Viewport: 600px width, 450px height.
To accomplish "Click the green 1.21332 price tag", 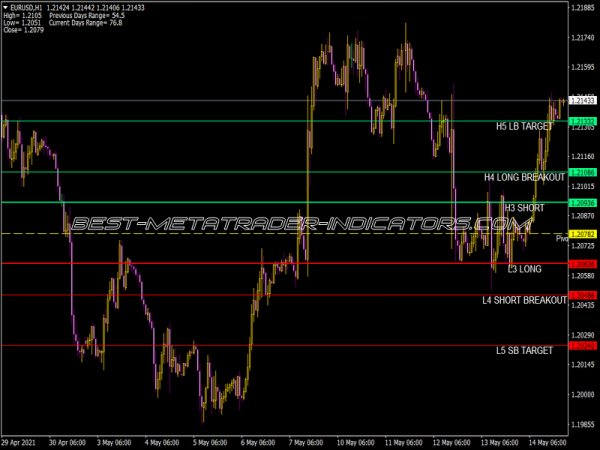I will pos(583,122).
